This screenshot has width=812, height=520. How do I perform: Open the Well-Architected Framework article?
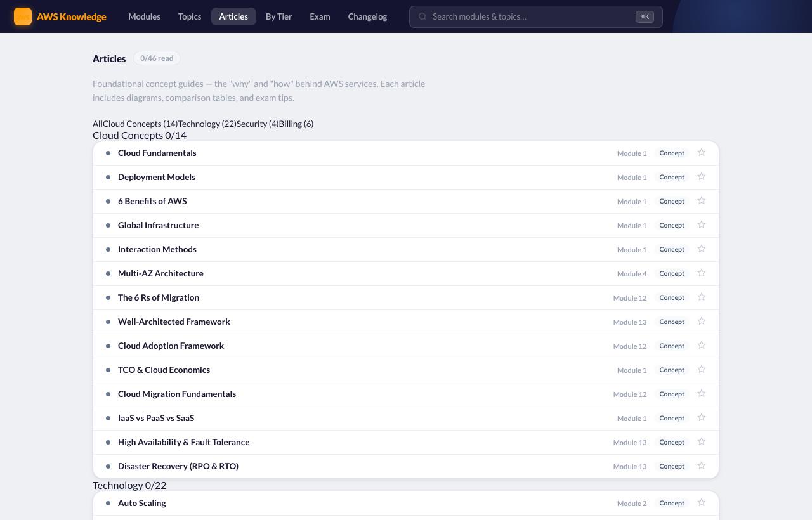[x=406, y=322]
